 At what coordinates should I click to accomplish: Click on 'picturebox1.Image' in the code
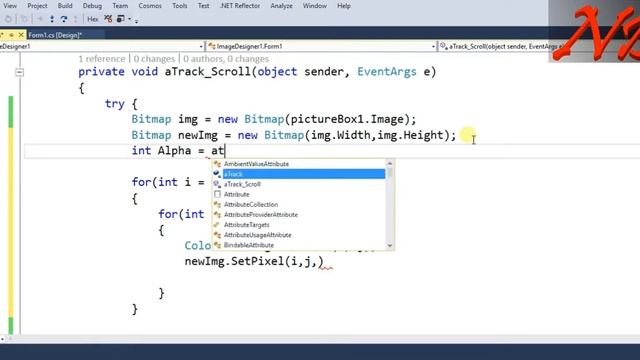click(347, 120)
